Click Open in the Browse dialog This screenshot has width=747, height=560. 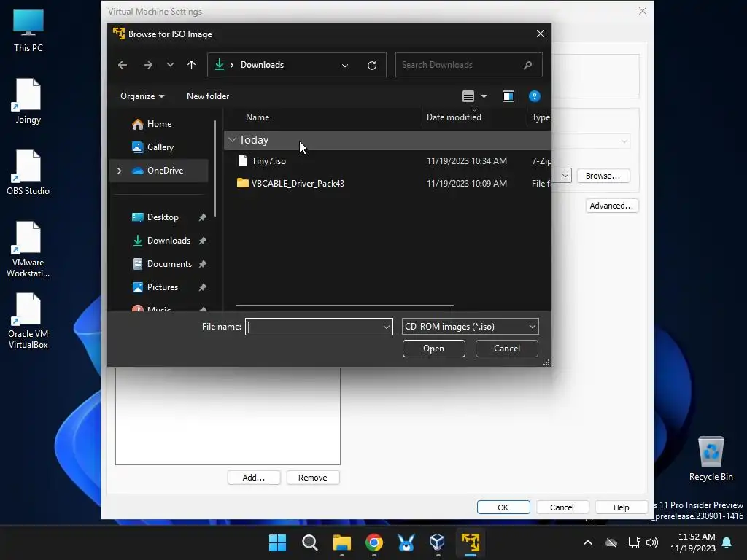coord(433,349)
